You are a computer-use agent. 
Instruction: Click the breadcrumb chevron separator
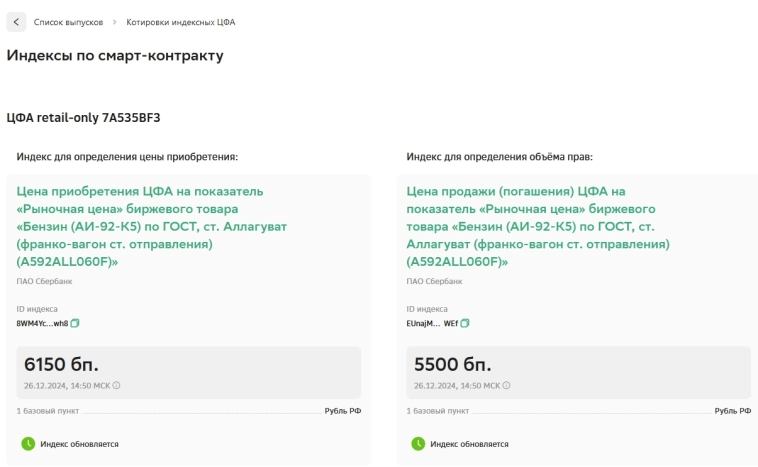click(115, 22)
